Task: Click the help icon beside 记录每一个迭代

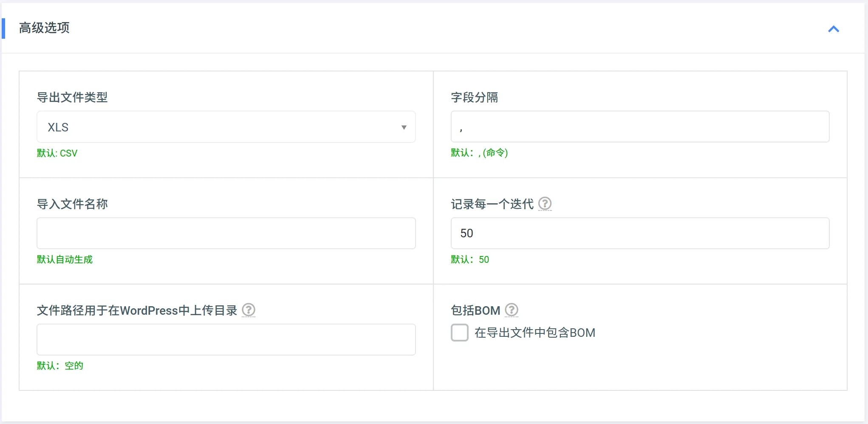Action: click(545, 204)
